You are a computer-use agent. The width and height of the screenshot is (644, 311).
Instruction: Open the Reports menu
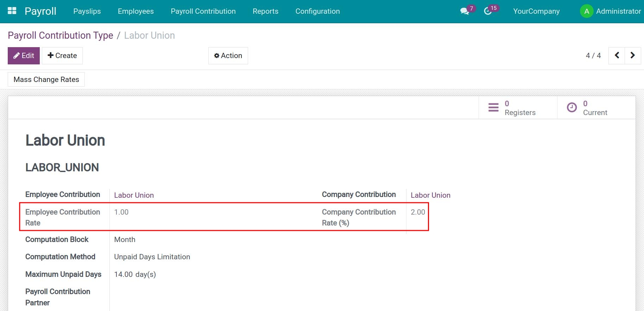265,11
